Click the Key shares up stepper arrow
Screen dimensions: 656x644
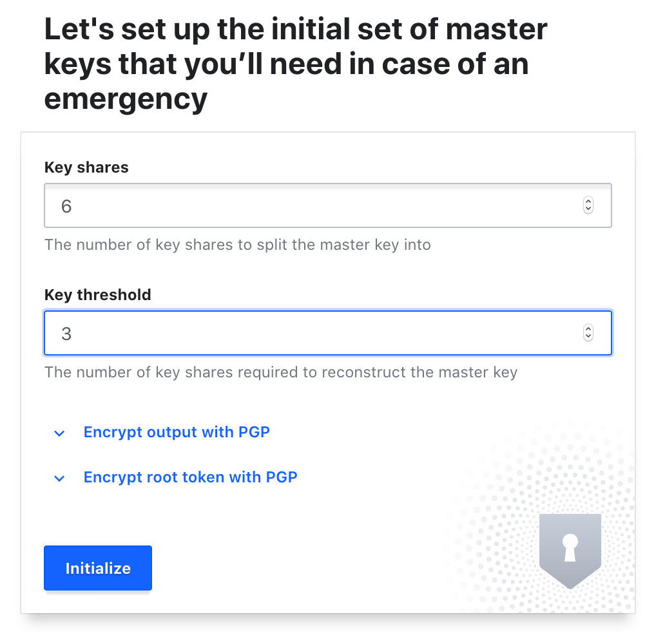588,201
